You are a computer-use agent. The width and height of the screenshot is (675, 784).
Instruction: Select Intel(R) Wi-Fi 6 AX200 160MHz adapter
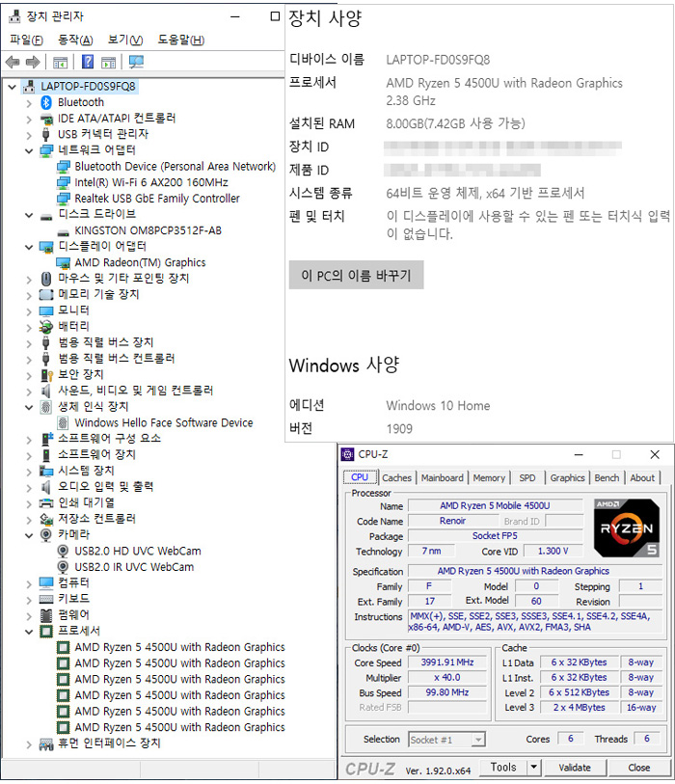coord(151,182)
